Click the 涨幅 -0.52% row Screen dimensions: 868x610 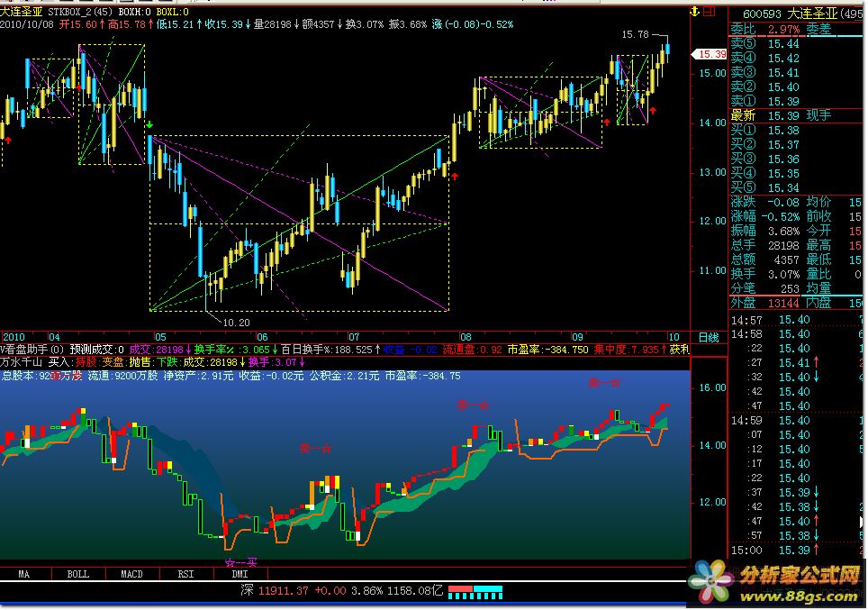coord(764,216)
